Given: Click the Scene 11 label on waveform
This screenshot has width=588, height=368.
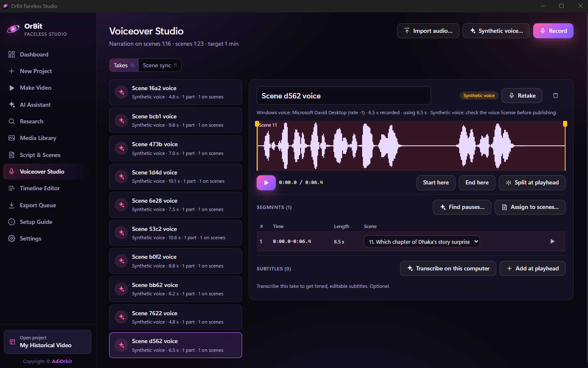Looking at the screenshot, I should coord(268,125).
